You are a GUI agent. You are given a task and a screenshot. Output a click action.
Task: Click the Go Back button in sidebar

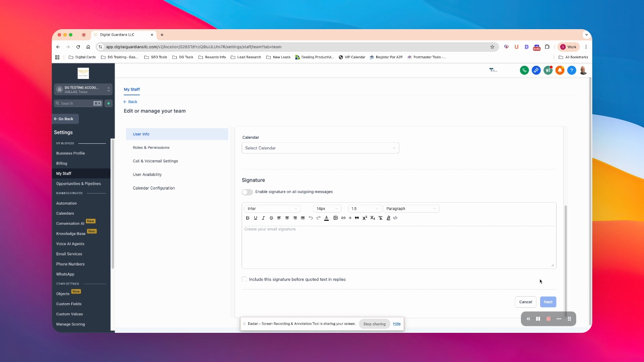pos(66,119)
